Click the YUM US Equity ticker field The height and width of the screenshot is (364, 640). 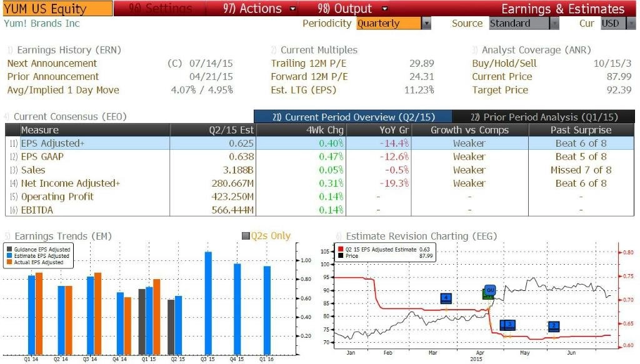[x=57, y=9]
